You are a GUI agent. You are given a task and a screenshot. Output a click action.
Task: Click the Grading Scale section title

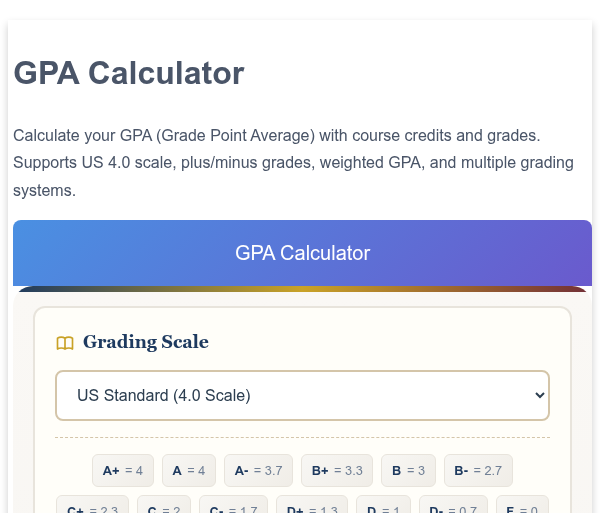146,342
